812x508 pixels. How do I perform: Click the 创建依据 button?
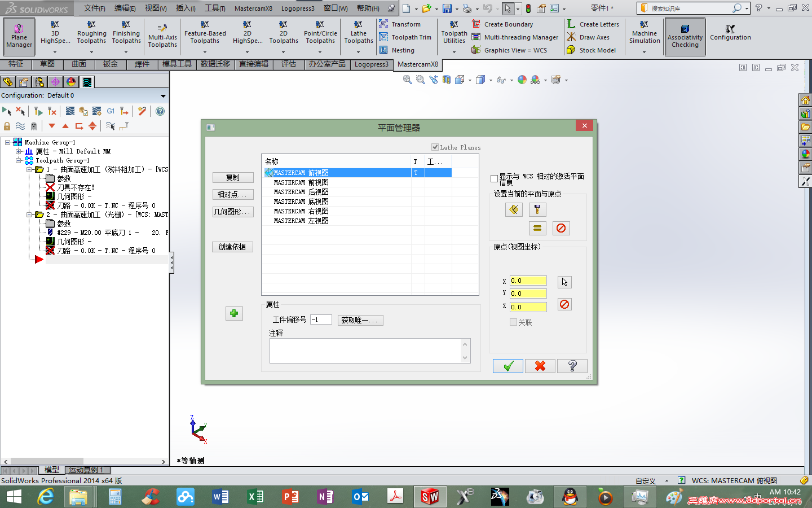coord(233,247)
